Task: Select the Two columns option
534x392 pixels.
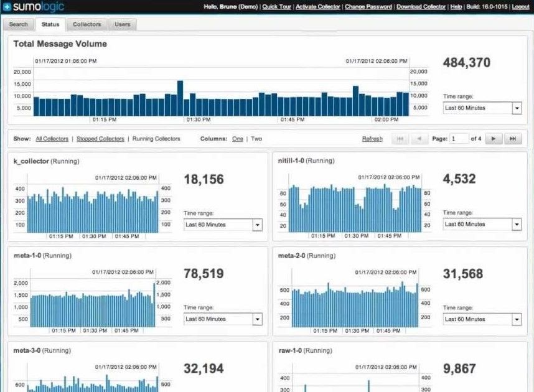Action: tap(256, 139)
